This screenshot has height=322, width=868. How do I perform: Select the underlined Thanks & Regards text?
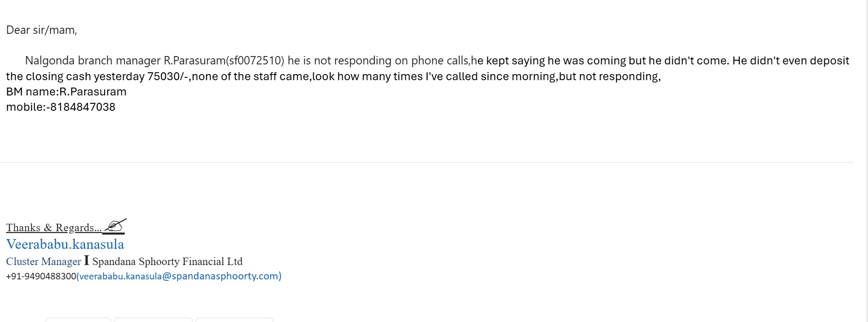[53, 228]
